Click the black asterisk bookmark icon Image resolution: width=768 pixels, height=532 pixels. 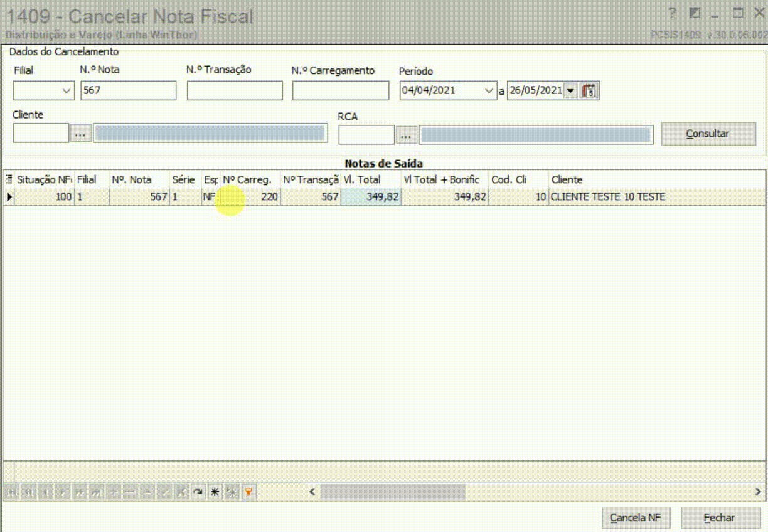click(x=215, y=492)
